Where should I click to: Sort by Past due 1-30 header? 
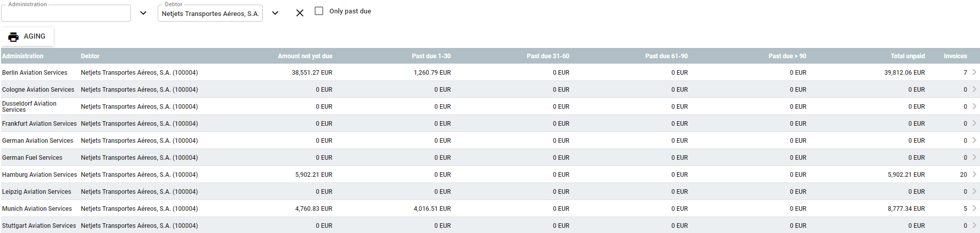pyautogui.click(x=431, y=56)
